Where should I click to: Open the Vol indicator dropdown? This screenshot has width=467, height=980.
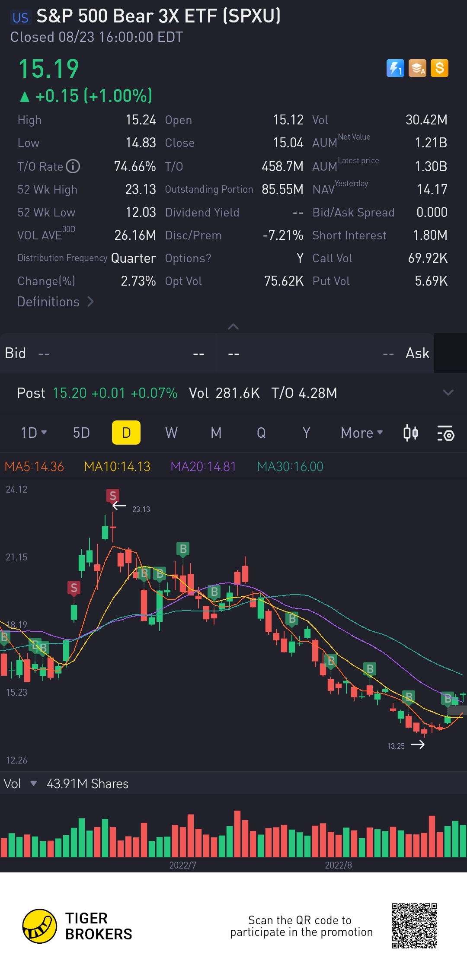pyautogui.click(x=20, y=783)
